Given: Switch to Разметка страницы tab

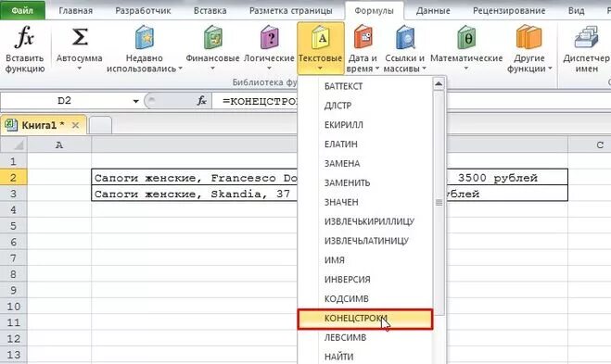Looking at the screenshot, I should 291,10.
